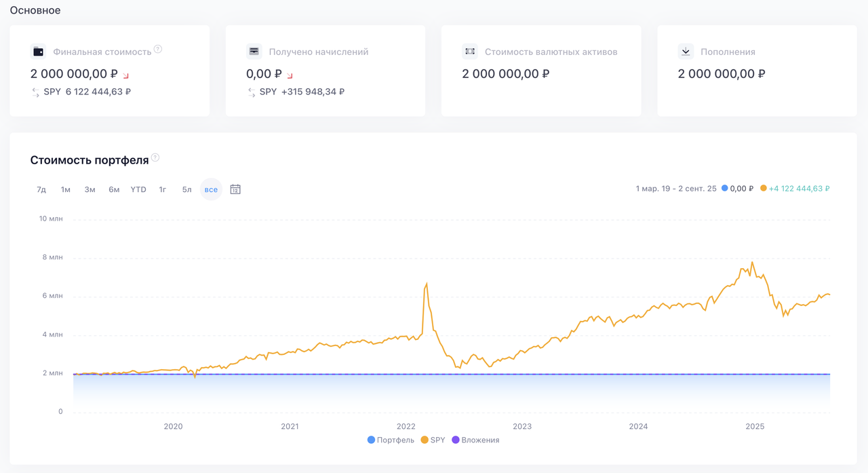868x473 pixels.
Task: Click the red arrow next to 0,00 ₽ accruals
Action: click(x=290, y=75)
